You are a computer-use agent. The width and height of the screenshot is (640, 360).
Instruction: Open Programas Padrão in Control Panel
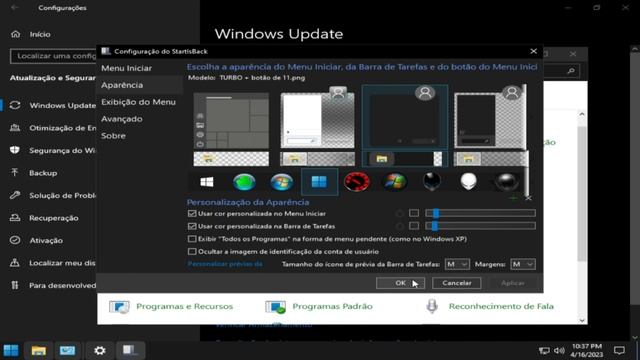[x=318, y=306]
